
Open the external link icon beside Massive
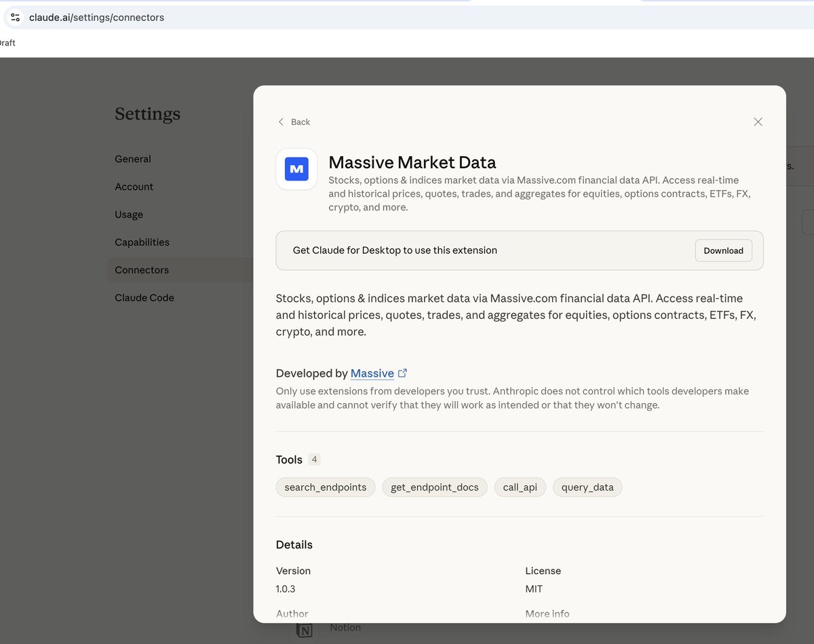tap(402, 373)
